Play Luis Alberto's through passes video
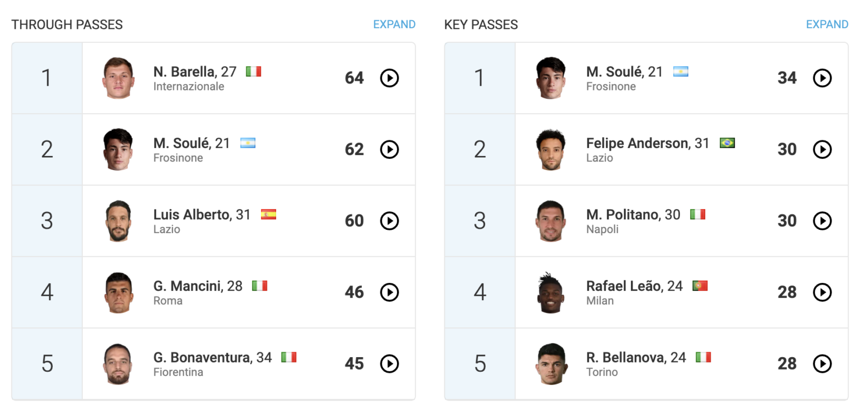 tap(389, 221)
